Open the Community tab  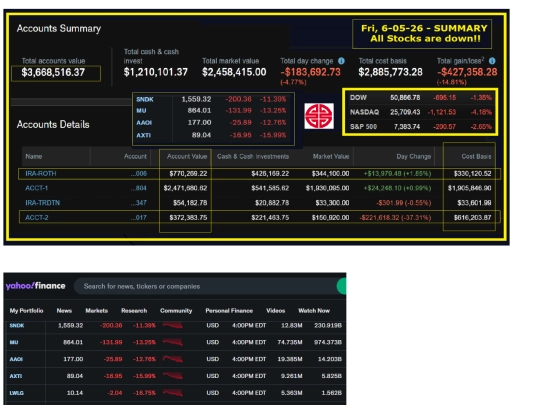[176, 311]
